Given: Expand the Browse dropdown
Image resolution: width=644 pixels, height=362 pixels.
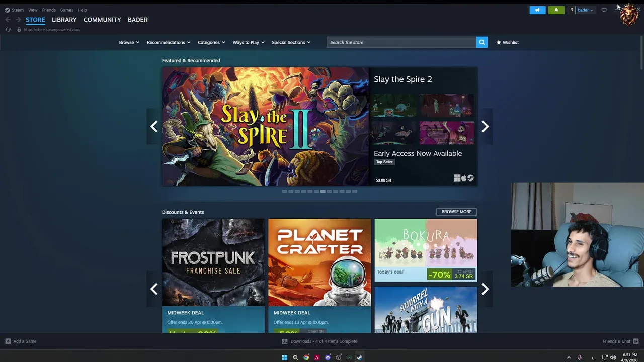Looking at the screenshot, I should pyautogui.click(x=129, y=42).
